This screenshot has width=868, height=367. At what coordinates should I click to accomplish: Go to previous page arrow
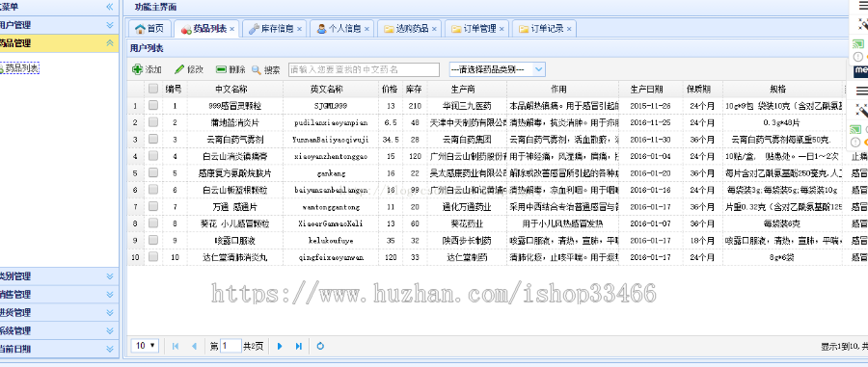click(194, 346)
